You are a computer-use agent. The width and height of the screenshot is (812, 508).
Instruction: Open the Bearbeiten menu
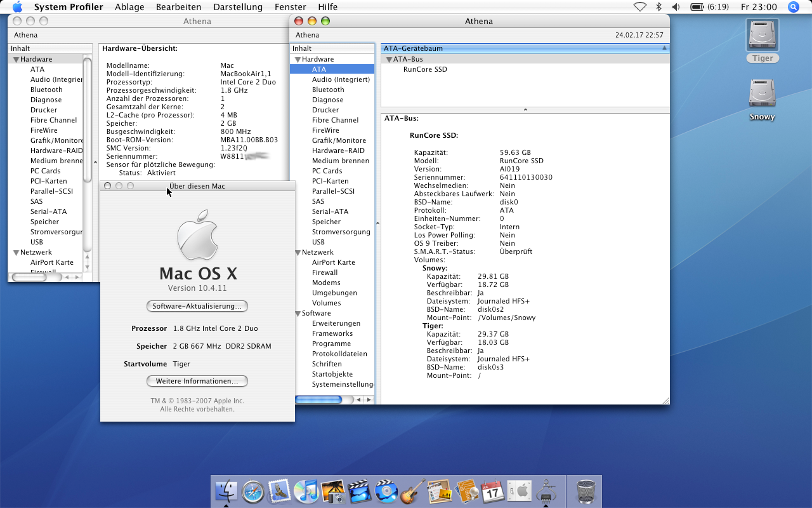(179, 7)
